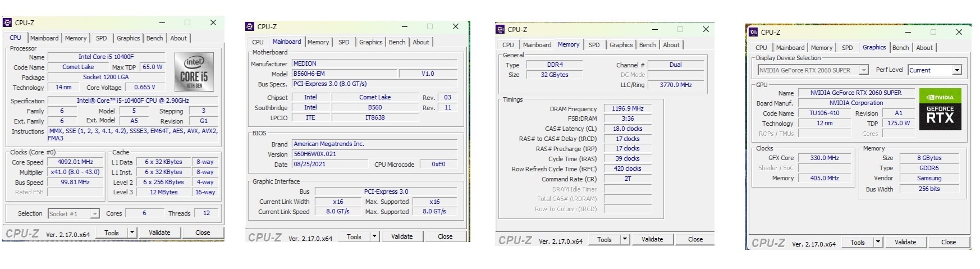Click the Threads value 12
This screenshot has height=269, width=980.
click(x=207, y=213)
